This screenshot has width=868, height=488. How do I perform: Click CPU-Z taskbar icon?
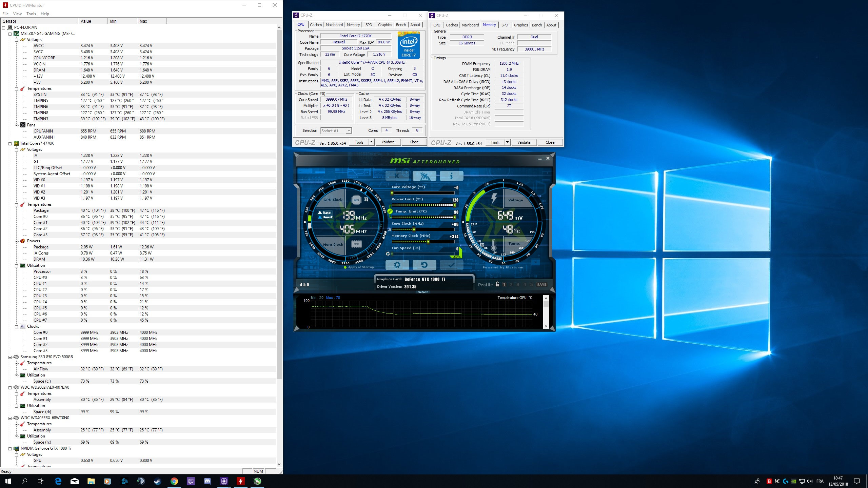[224, 481]
